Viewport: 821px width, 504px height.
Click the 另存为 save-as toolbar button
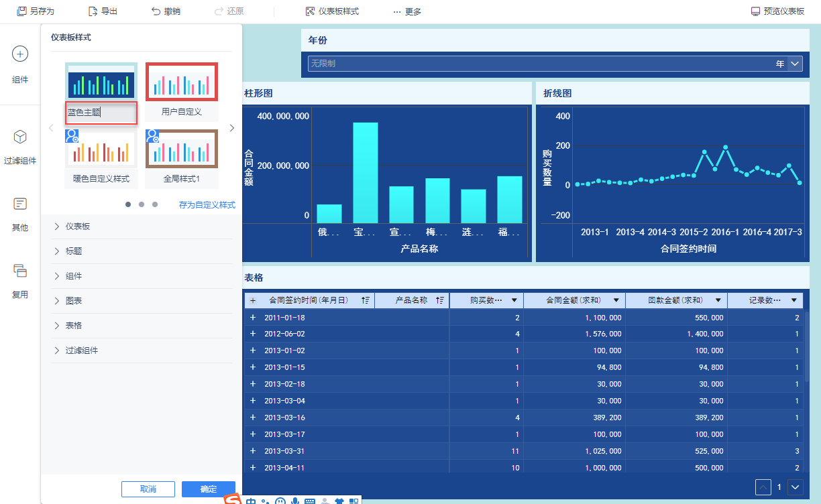point(35,11)
